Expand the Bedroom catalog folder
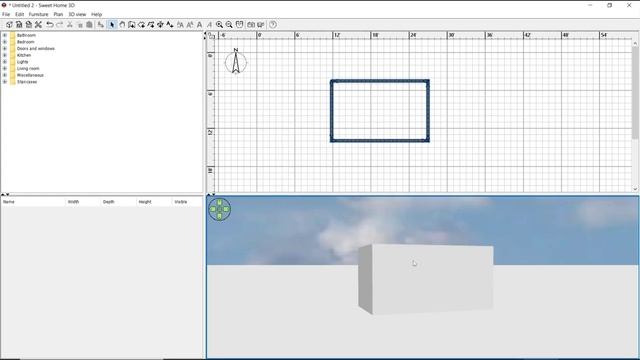 [4, 42]
